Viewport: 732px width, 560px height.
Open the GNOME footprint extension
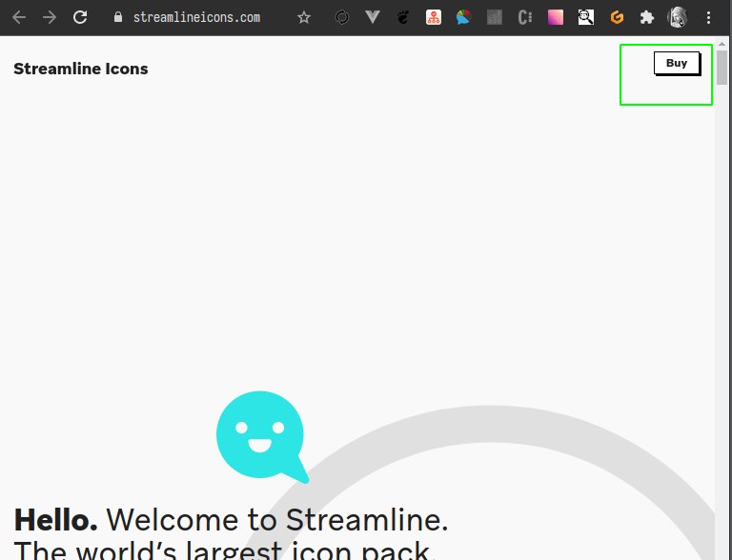pyautogui.click(x=403, y=18)
